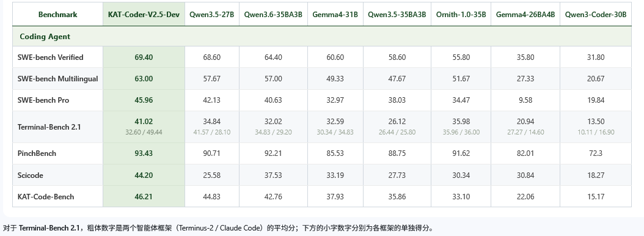
Task: Click the 15.17 score cell
Action: (596, 196)
